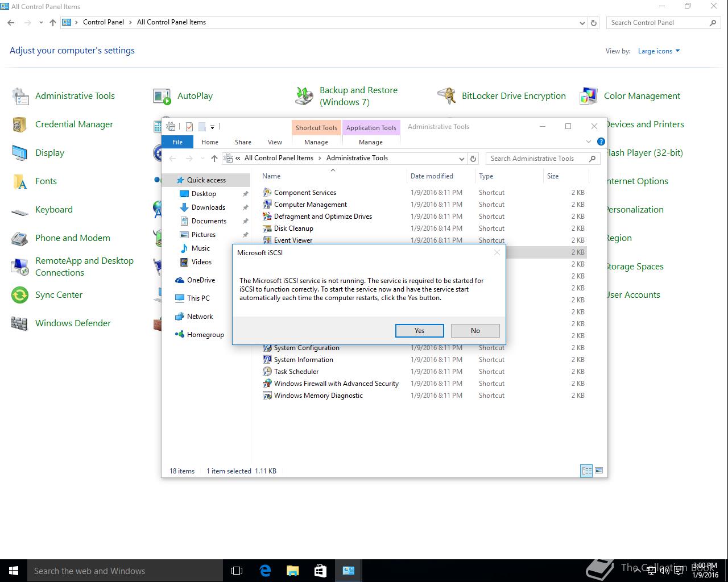Select Downloads in the navigation pane

pyautogui.click(x=208, y=207)
